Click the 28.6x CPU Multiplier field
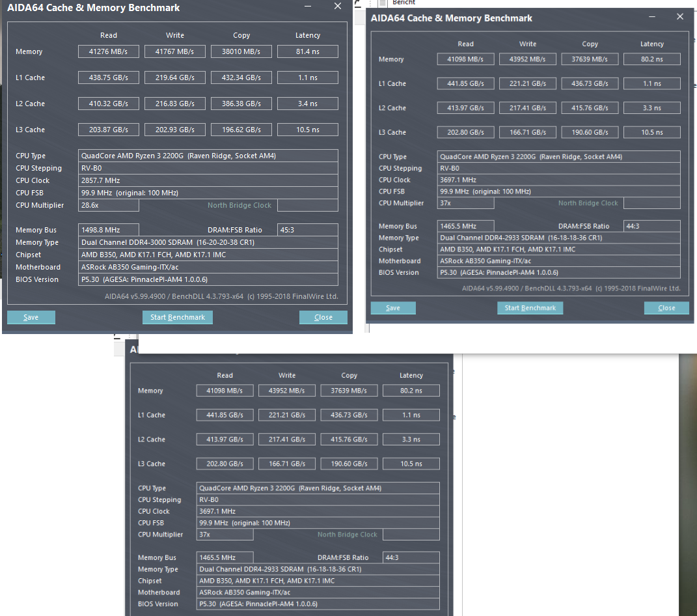The width and height of the screenshot is (697, 616). tap(109, 205)
